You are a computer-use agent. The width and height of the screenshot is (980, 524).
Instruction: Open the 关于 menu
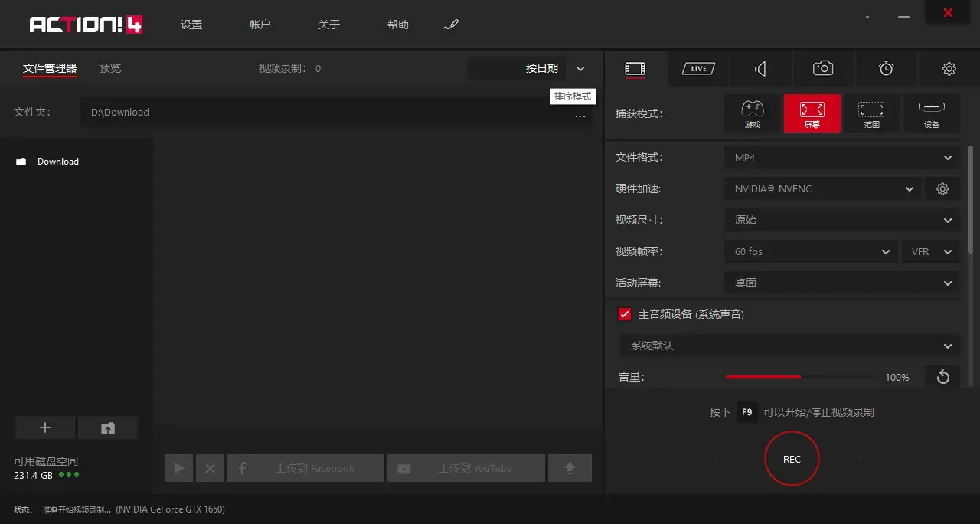(329, 25)
